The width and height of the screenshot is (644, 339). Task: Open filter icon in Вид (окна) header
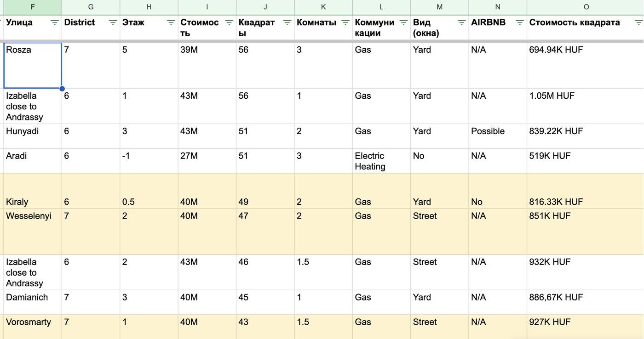click(x=461, y=23)
